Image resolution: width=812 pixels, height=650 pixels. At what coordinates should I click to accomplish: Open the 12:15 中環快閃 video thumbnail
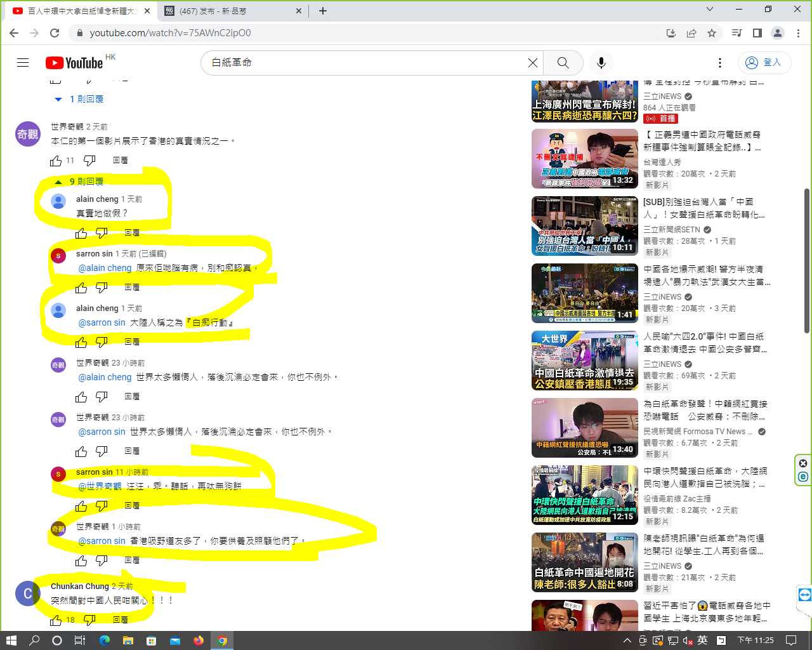[x=585, y=495]
